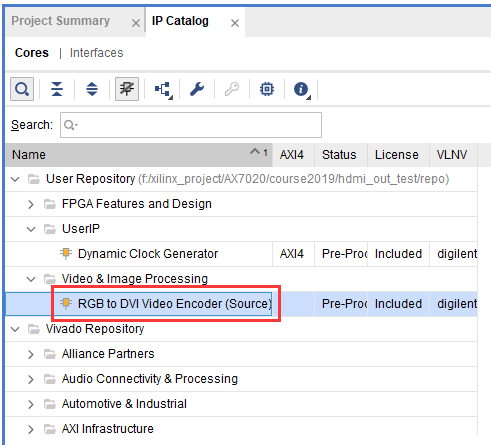
Task: Switch to the Interfaces view
Action: point(97,53)
